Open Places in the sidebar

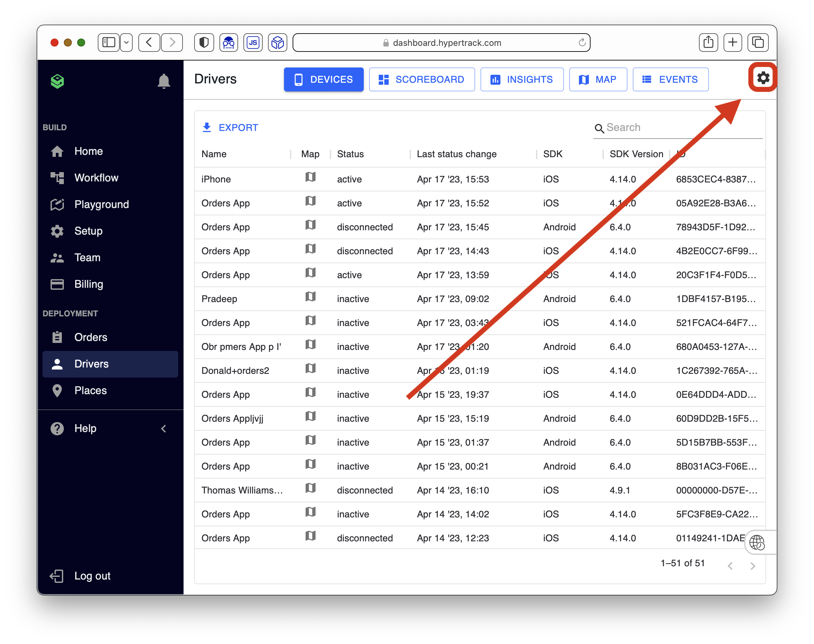pyautogui.click(x=110, y=390)
